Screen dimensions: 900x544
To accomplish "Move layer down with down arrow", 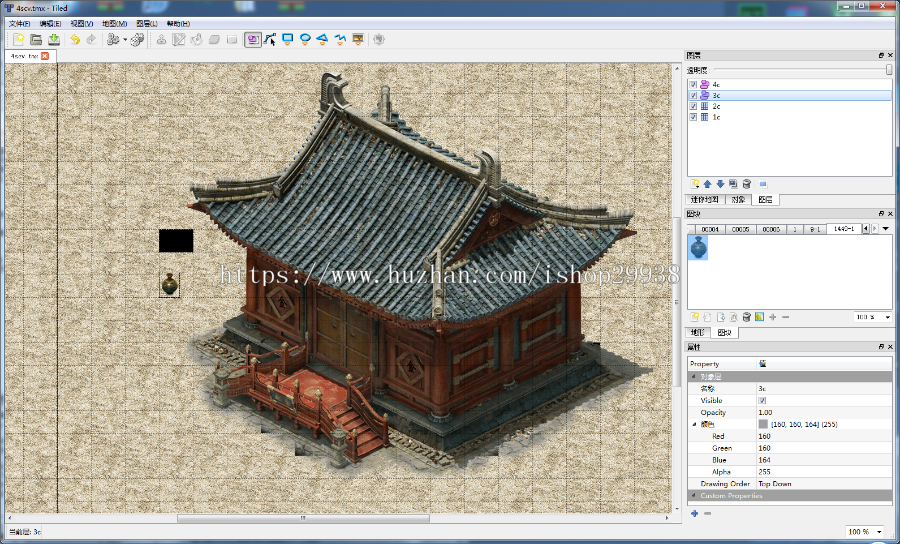I will click(720, 184).
